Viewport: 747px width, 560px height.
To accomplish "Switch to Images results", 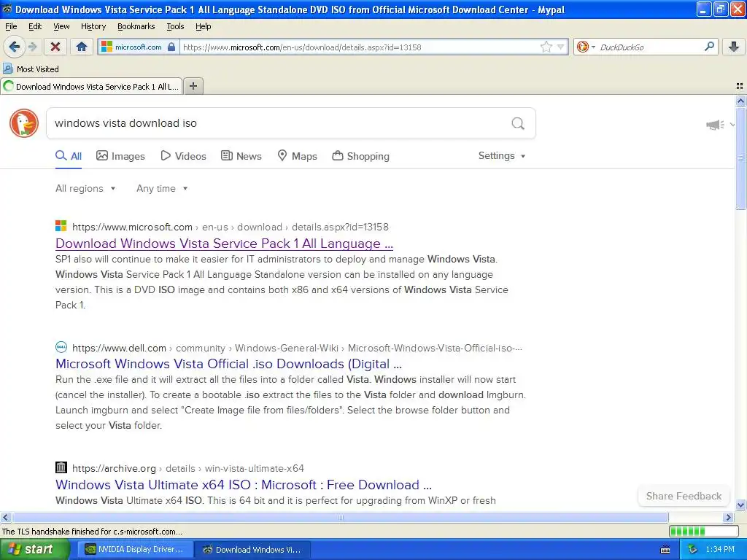I will click(x=120, y=156).
